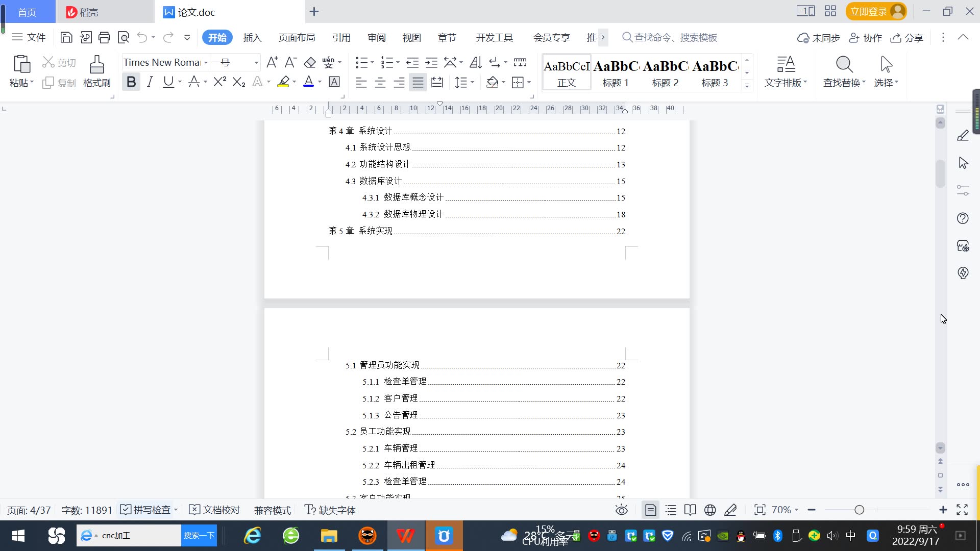This screenshot has width=980, height=551.
Task: Click the help question mark sidebar icon
Action: pos(963,218)
